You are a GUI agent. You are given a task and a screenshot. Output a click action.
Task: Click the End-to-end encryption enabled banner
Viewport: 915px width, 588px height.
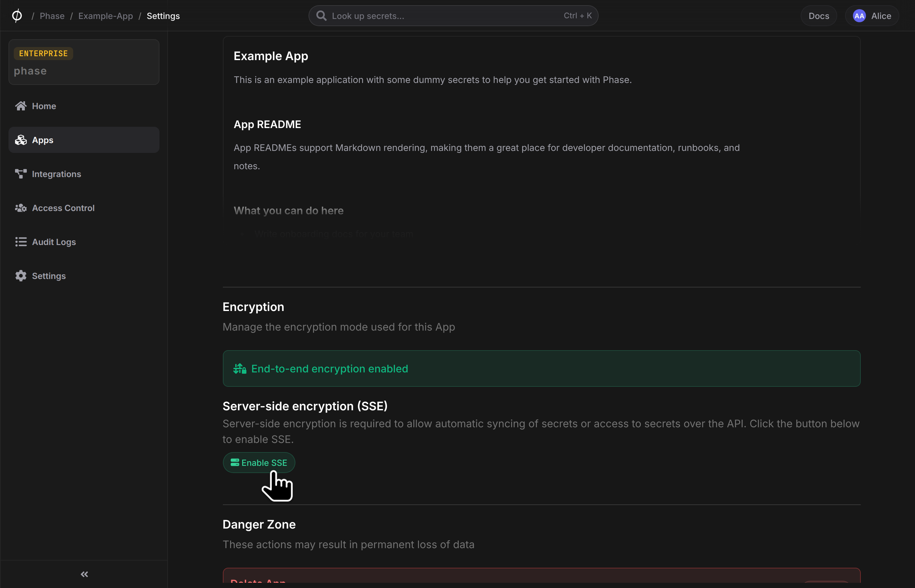[x=541, y=368]
